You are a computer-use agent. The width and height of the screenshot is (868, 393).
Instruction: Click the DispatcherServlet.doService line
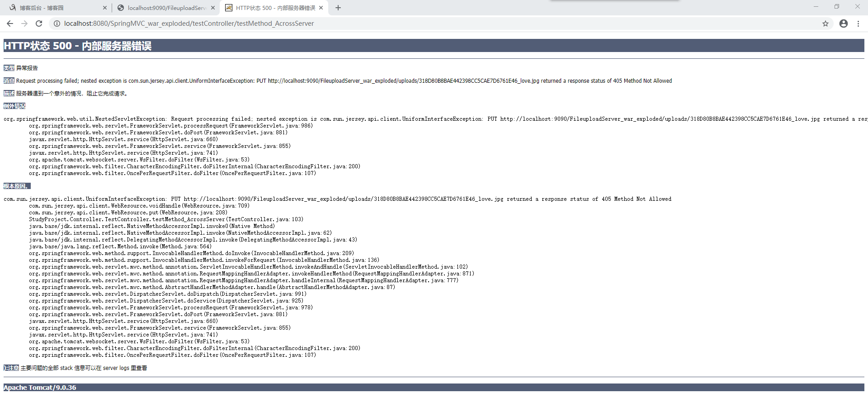(x=166, y=301)
